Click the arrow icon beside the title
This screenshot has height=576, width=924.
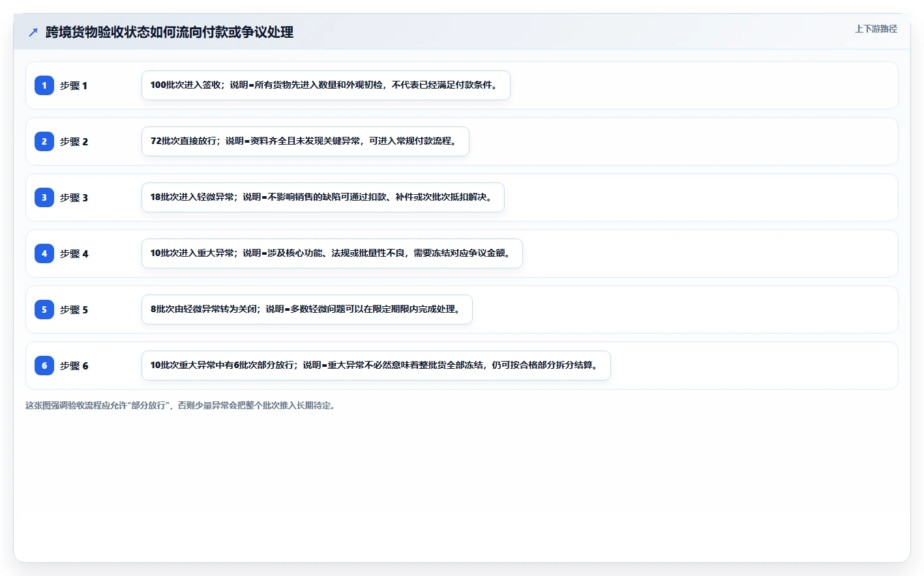[x=33, y=32]
